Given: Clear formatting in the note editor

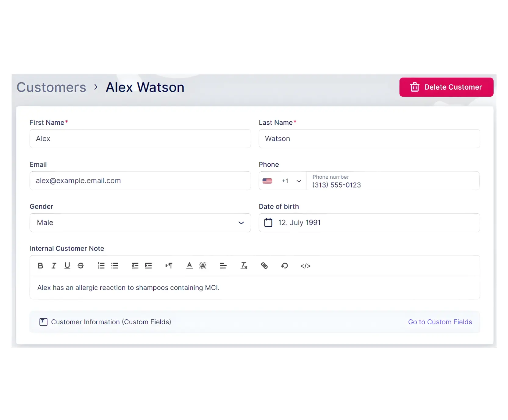Looking at the screenshot, I should (x=244, y=265).
